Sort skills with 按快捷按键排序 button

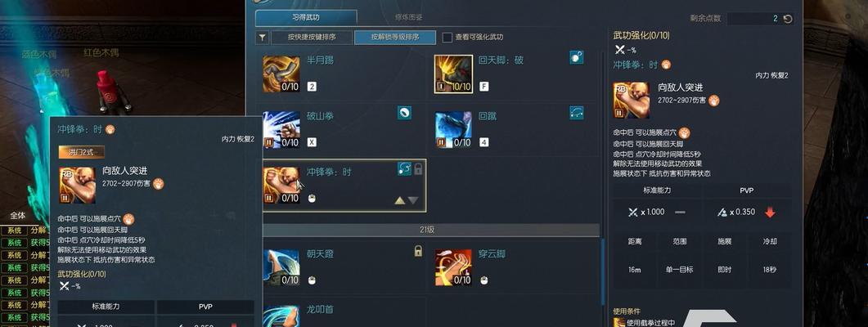(312, 38)
